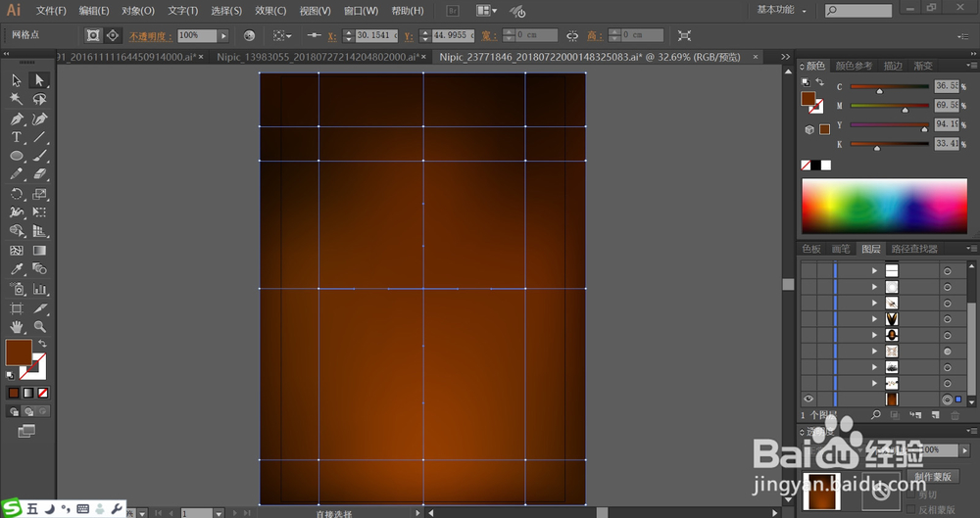The image size is (980, 518).
Task: Open the 窗口(W) menu
Action: (x=361, y=11)
